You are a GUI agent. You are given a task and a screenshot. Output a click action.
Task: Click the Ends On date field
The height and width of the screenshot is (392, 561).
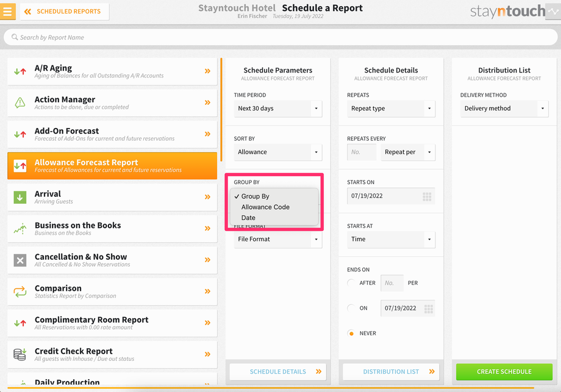pos(408,308)
